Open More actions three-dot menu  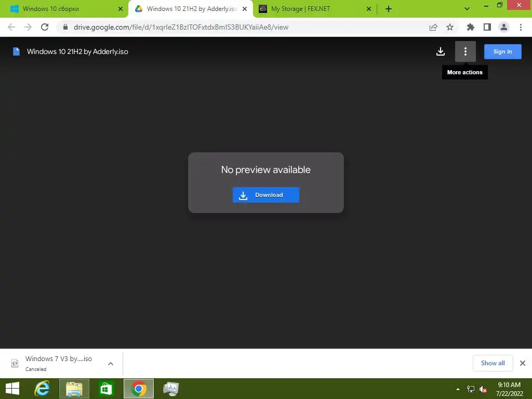click(465, 51)
